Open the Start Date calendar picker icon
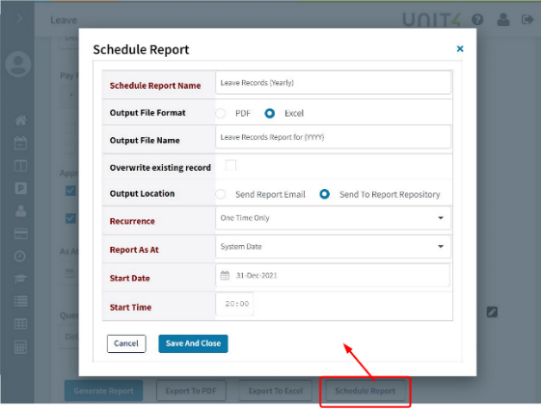Image resolution: width=541 pixels, height=409 pixels. click(225, 275)
